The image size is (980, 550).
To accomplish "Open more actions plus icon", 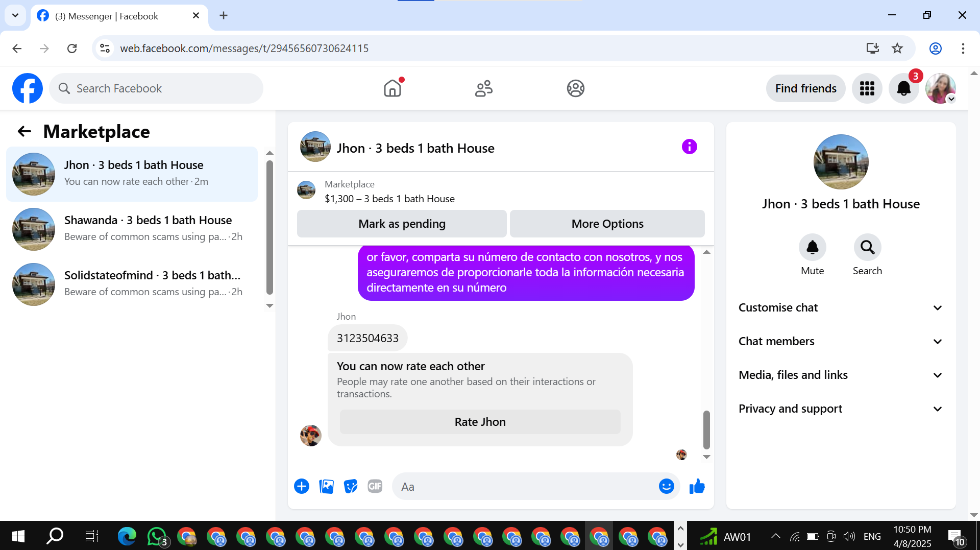I will [302, 486].
